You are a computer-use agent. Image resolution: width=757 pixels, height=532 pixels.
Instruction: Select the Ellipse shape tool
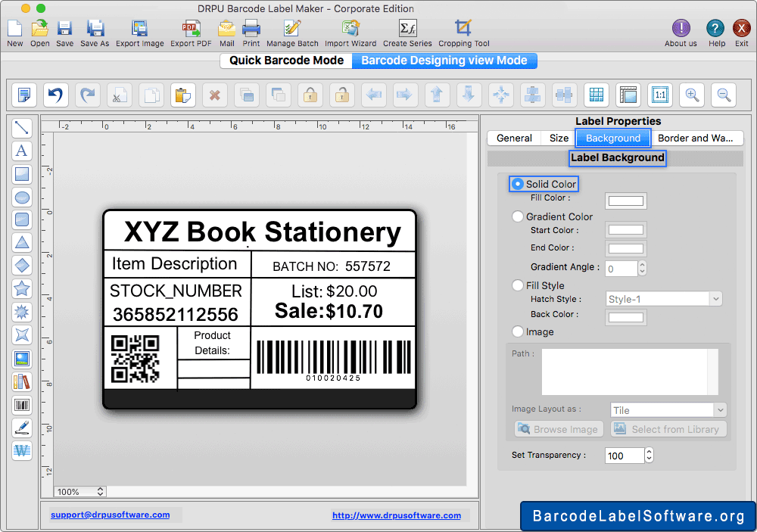coord(22,197)
